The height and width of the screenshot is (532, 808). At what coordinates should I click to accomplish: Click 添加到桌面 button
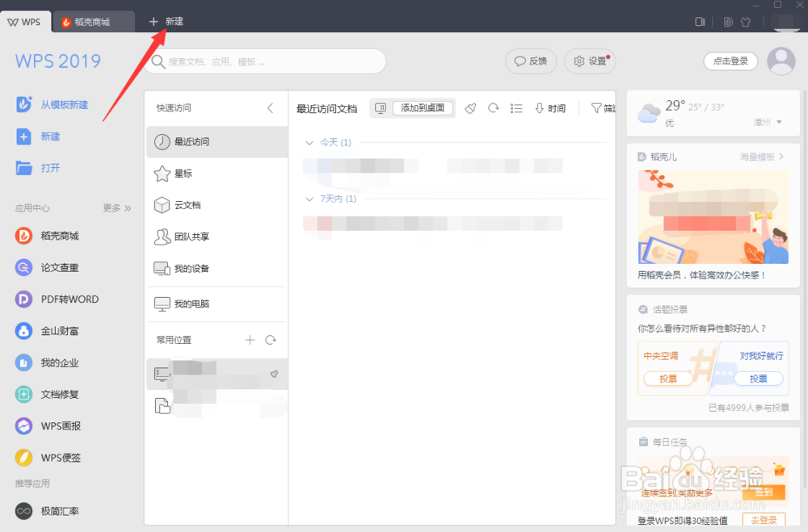[x=423, y=107]
